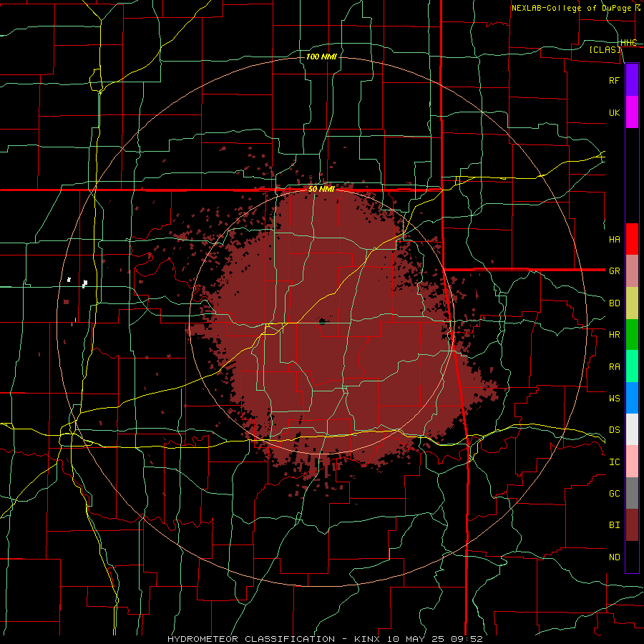Click the 09:52 timestamp in the footer
Viewport: 644px width, 644px height.
[466, 639]
